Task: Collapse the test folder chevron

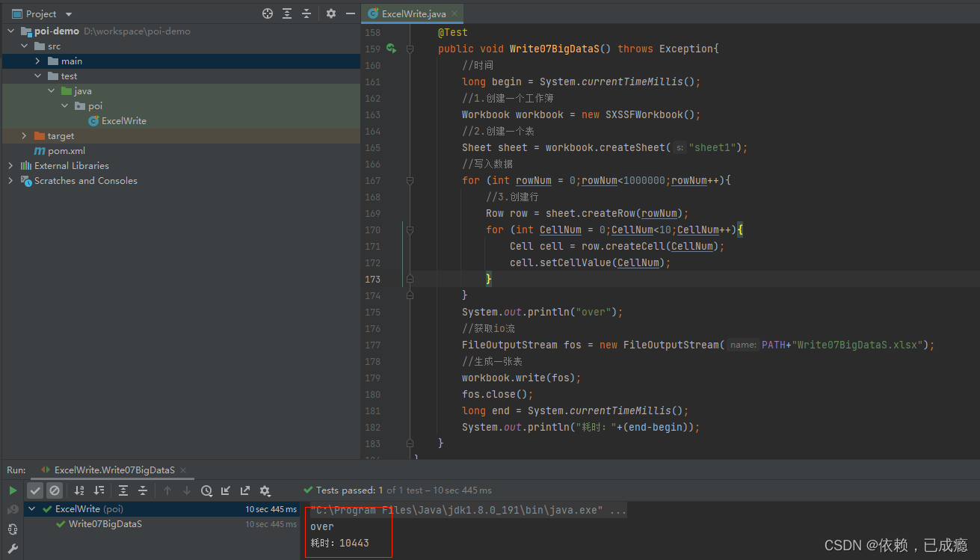Action: (x=37, y=76)
